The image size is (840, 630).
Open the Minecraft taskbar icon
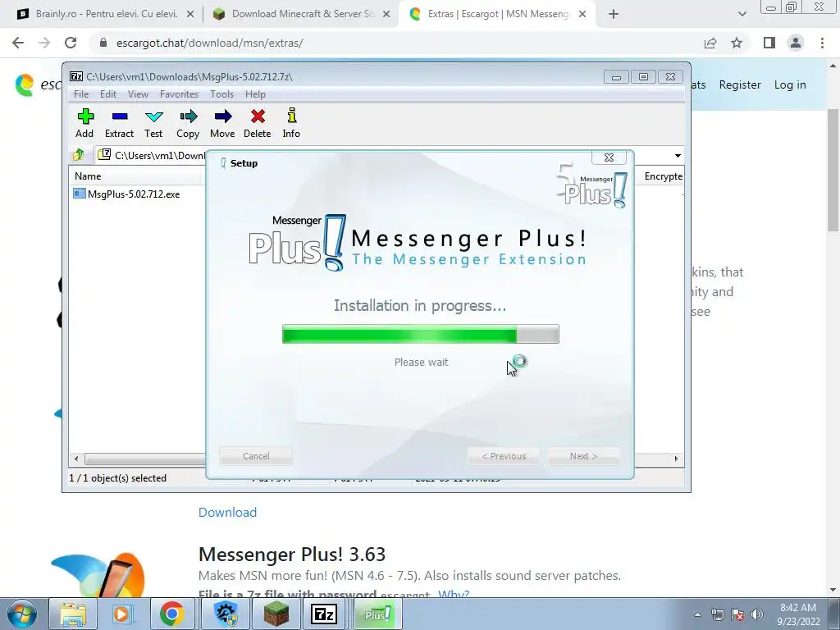(276, 614)
